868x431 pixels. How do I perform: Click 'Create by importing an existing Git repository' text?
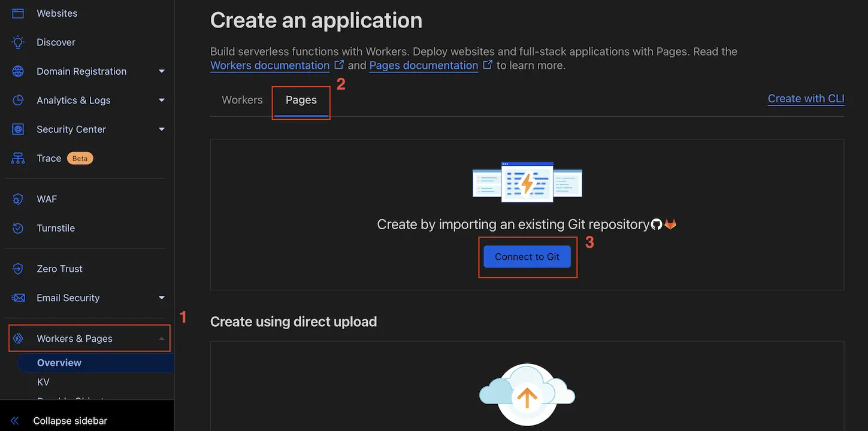pos(513,224)
